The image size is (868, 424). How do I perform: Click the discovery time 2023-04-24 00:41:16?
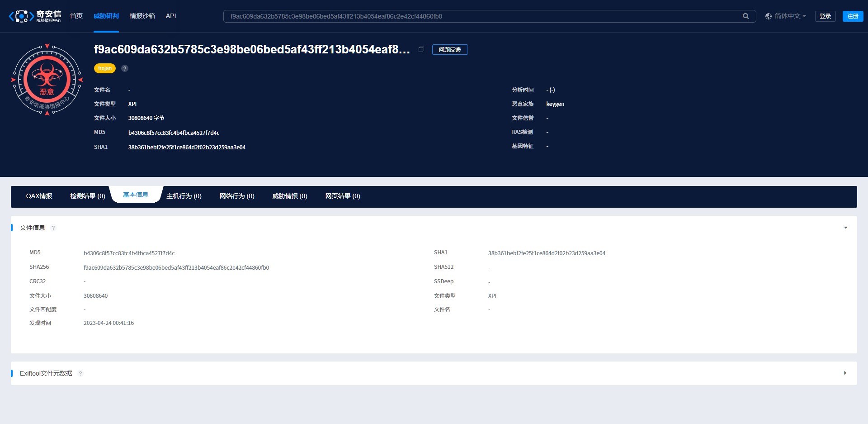click(108, 323)
